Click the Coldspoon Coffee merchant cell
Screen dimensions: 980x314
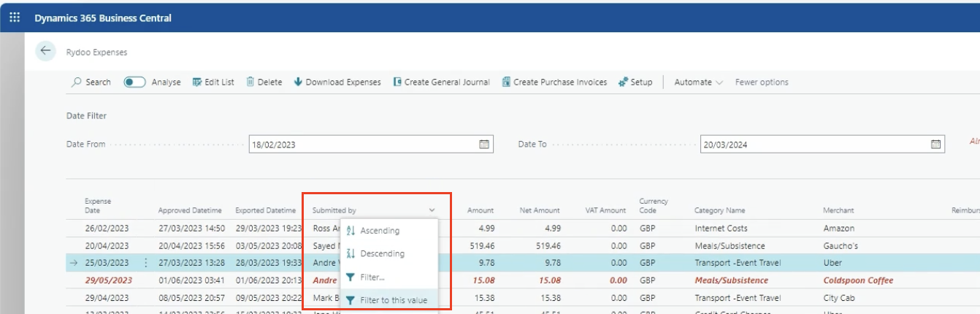(x=858, y=280)
